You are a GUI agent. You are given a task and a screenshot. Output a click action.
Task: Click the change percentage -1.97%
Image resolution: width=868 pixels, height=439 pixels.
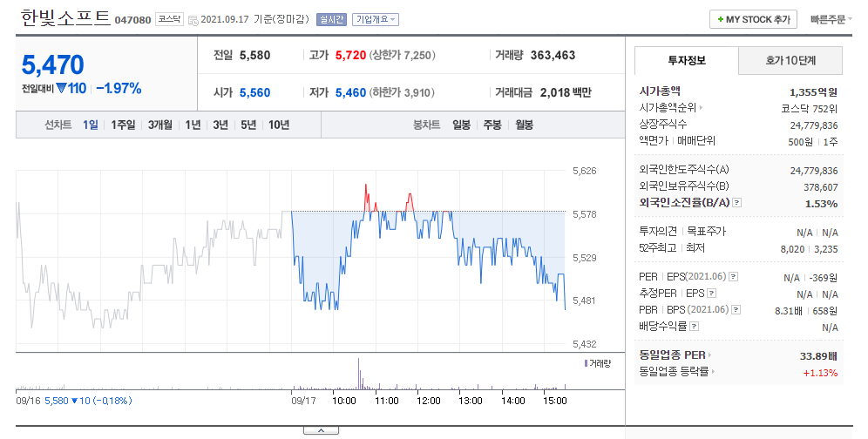119,89
